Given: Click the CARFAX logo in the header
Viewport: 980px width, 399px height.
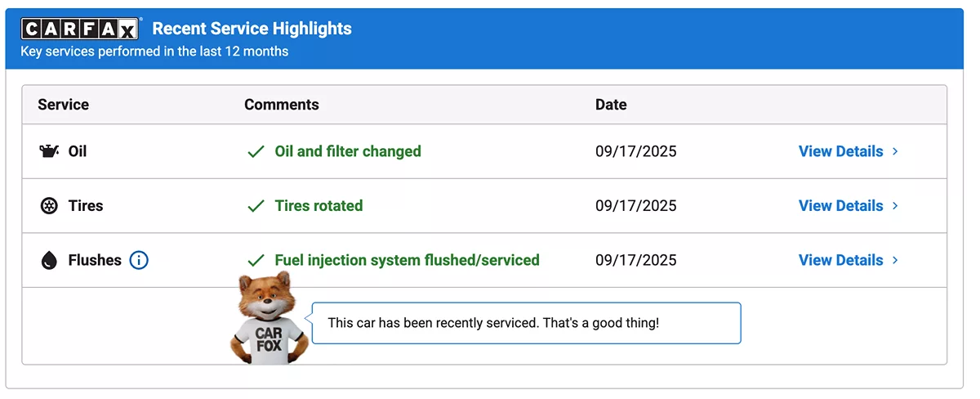Looking at the screenshot, I should 80,29.
